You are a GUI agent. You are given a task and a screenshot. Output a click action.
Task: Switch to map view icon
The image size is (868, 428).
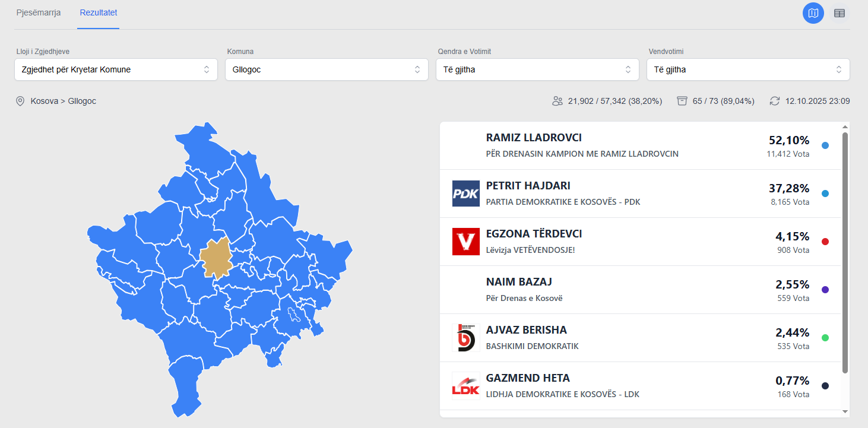813,13
